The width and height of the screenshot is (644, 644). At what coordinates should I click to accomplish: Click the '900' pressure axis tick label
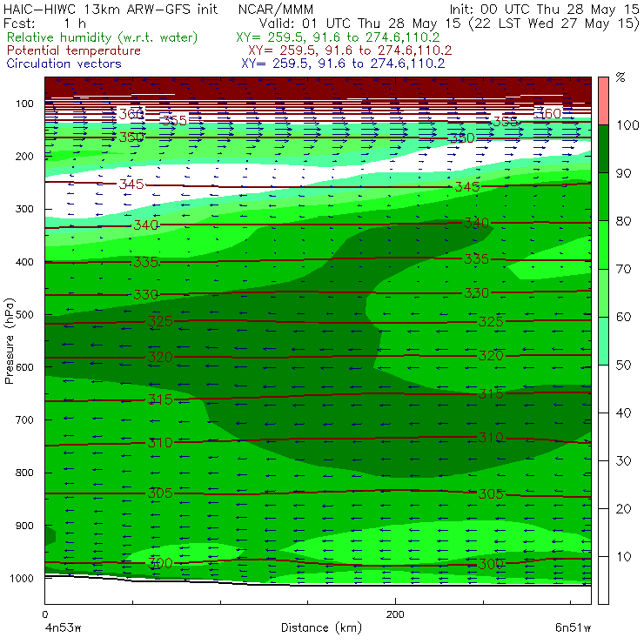click(x=24, y=526)
